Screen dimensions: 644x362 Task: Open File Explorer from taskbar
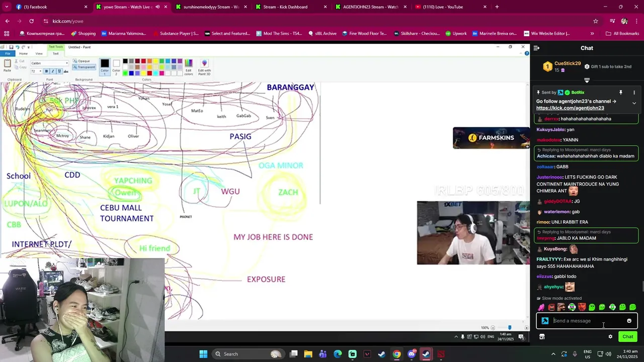coord(308,354)
